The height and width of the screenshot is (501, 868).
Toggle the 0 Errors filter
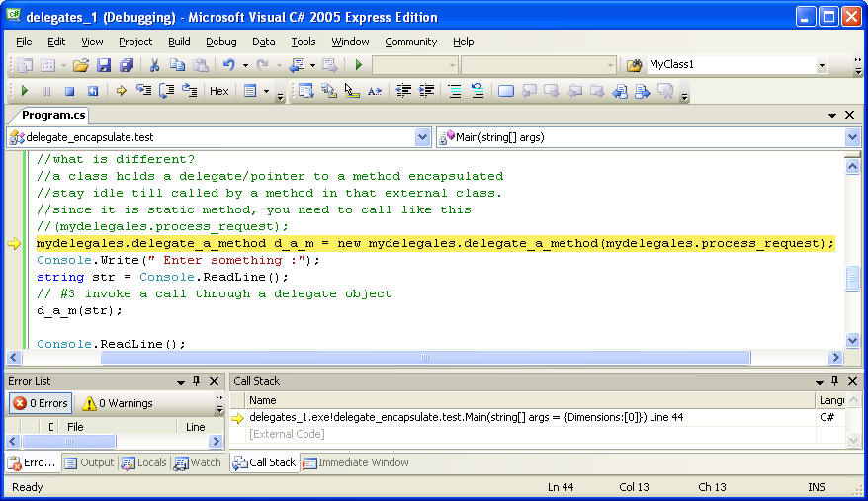click(40, 403)
